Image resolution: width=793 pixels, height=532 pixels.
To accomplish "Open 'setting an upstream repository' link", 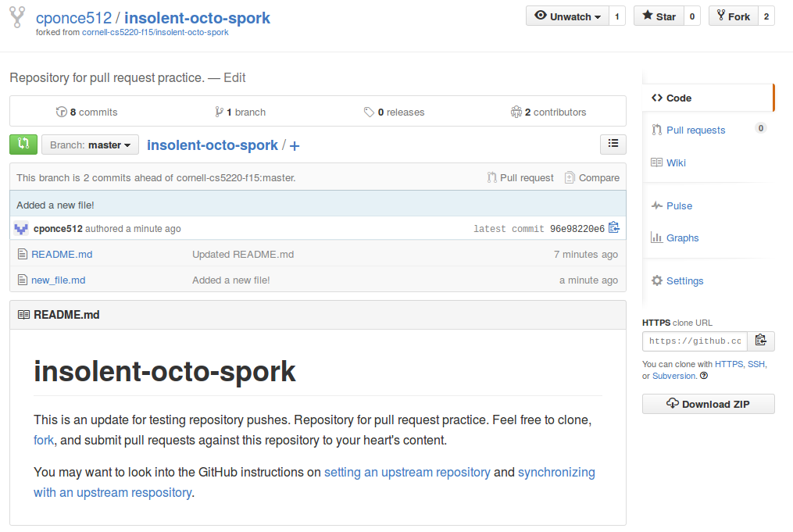I will pyautogui.click(x=407, y=472).
